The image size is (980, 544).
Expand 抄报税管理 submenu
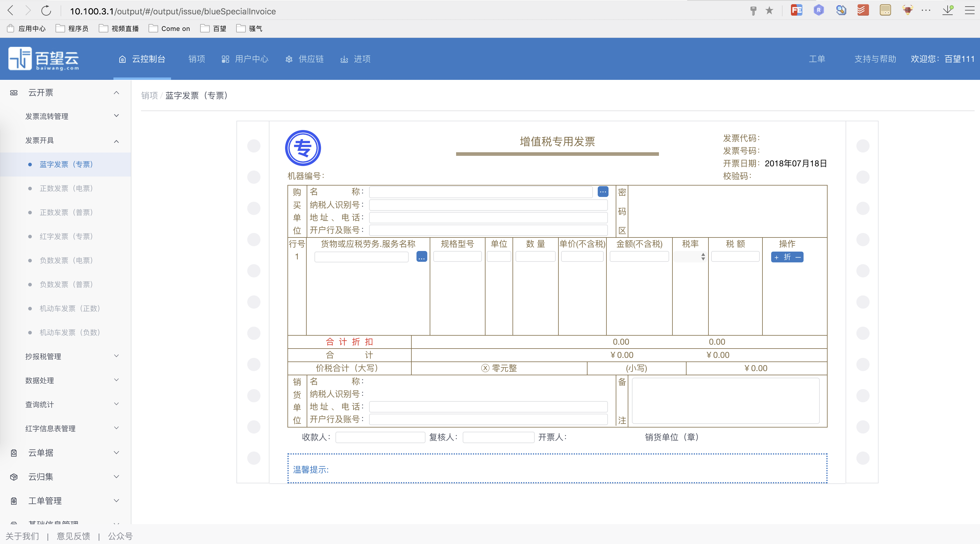point(116,356)
